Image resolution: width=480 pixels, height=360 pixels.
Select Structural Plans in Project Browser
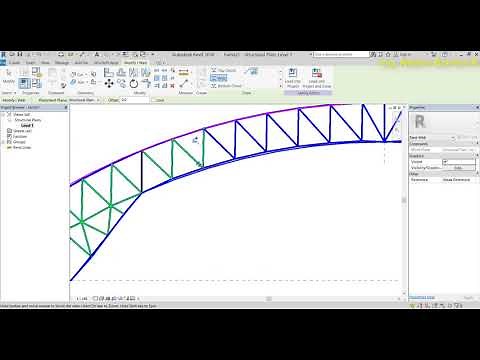[28, 120]
